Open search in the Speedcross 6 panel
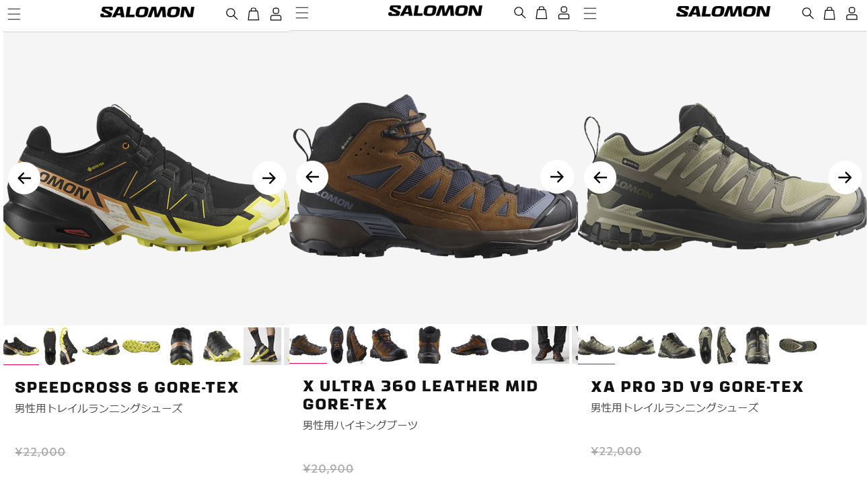Image resolution: width=868 pixels, height=478 pixels. [231, 14]
